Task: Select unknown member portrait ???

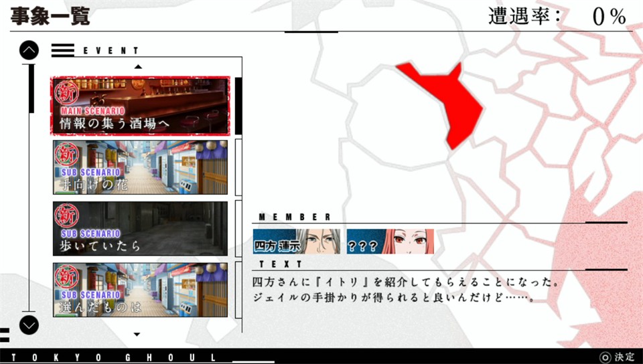Action: click(390, 241)
